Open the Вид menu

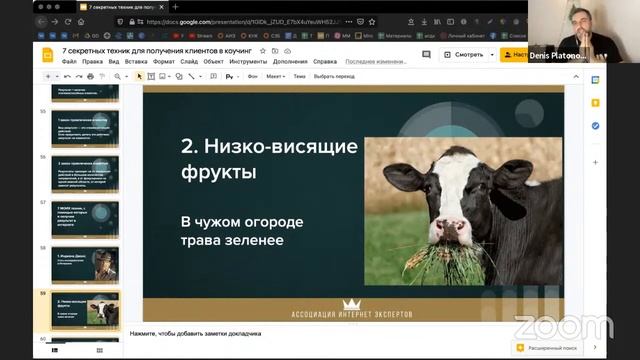pyautogui.click(x=114, y=62)
